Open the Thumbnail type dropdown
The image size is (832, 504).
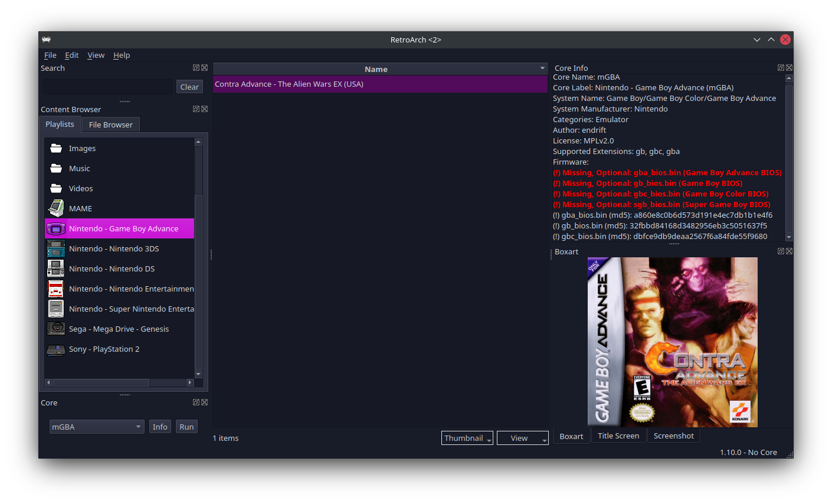(467, 438)
